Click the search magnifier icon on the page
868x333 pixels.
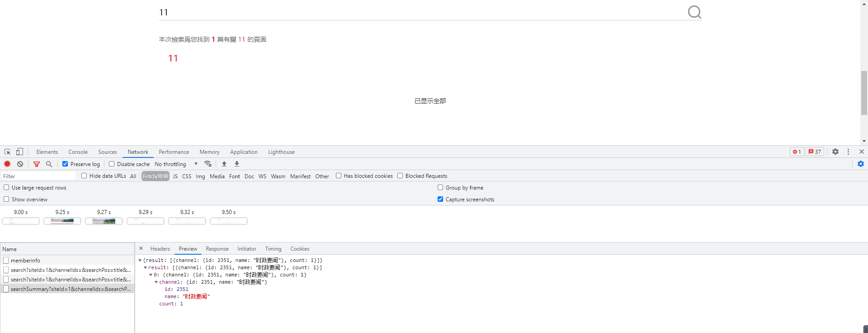(x=694, y=12)
